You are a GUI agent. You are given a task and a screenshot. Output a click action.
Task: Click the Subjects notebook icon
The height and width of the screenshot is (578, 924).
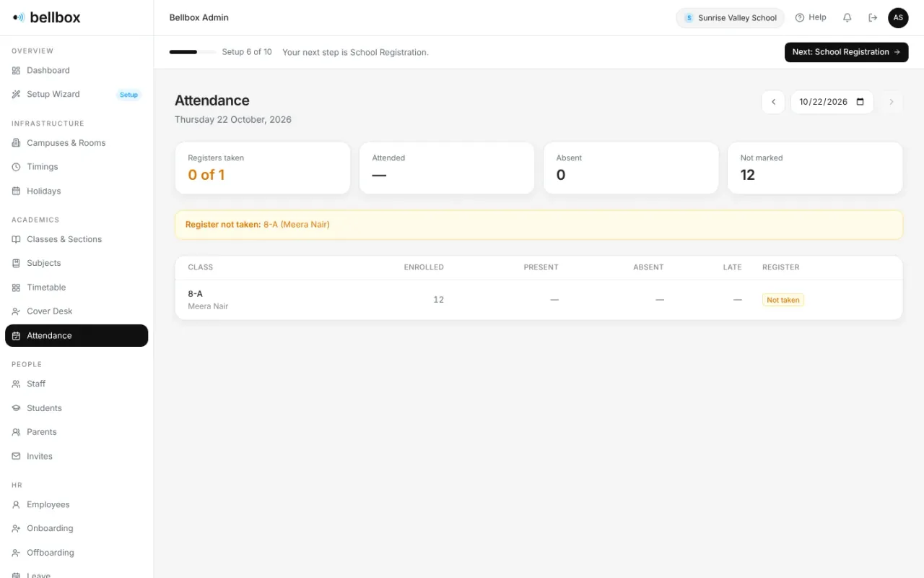coord(16,263)
